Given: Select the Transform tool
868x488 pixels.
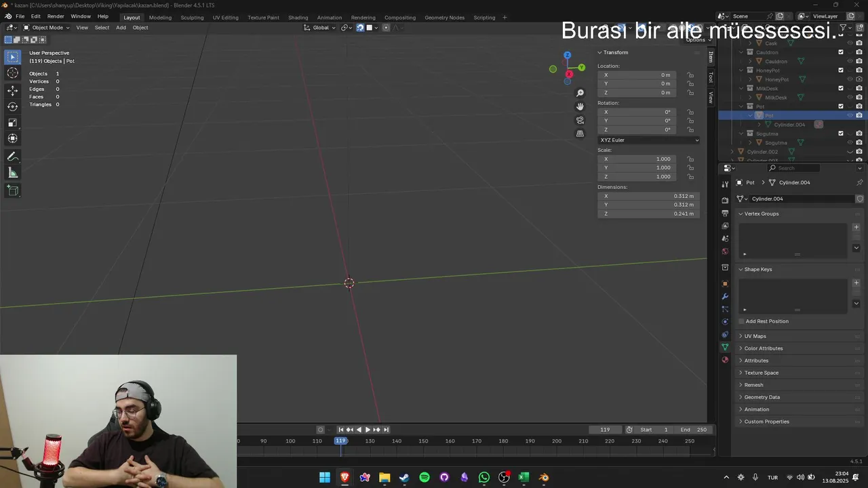Looking at the screenshot, I should tap(12, 139).
